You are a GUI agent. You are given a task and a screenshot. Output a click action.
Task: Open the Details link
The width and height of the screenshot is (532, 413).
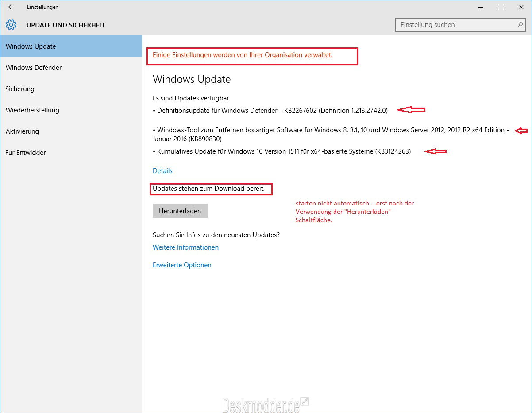click(162, 171)
